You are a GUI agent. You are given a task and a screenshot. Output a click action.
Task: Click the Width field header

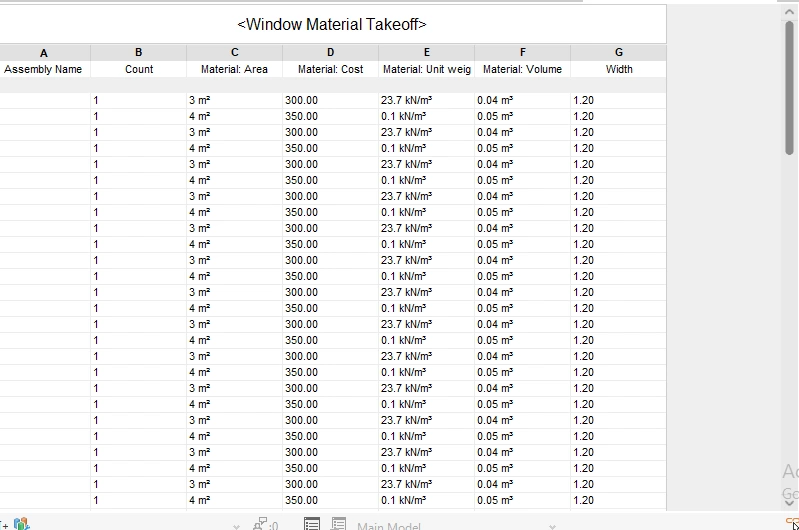point(619,69)
